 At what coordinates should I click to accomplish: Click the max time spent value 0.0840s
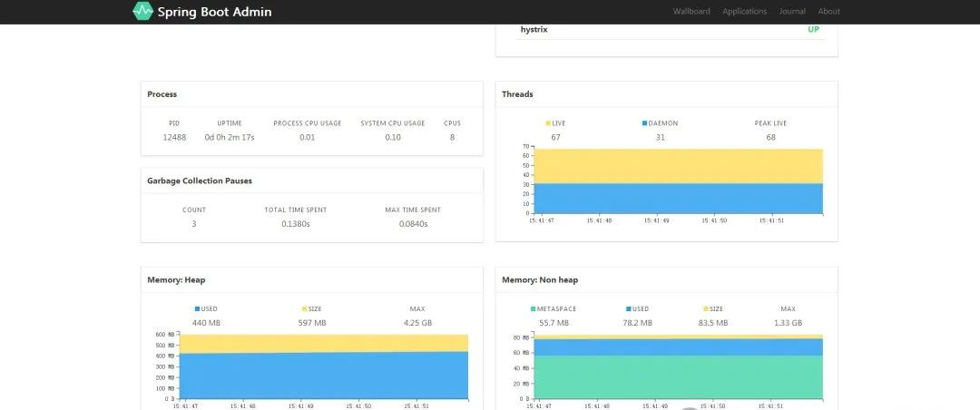413,224
